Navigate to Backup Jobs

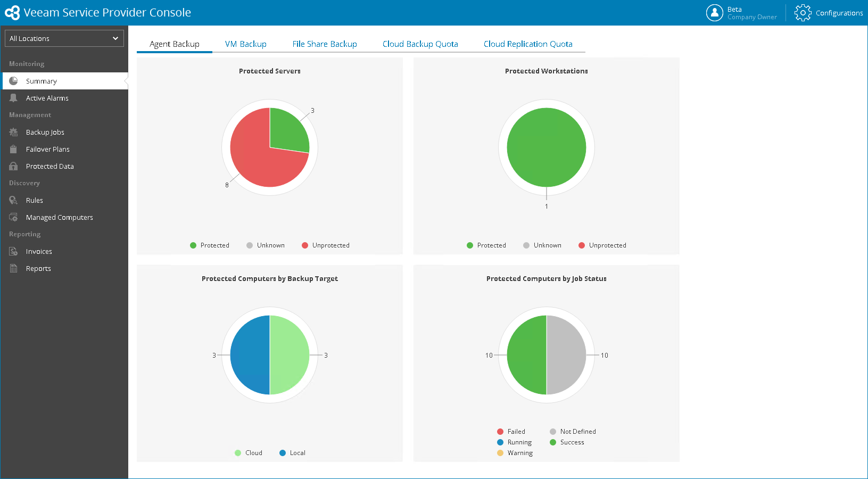tap(64, 132)
